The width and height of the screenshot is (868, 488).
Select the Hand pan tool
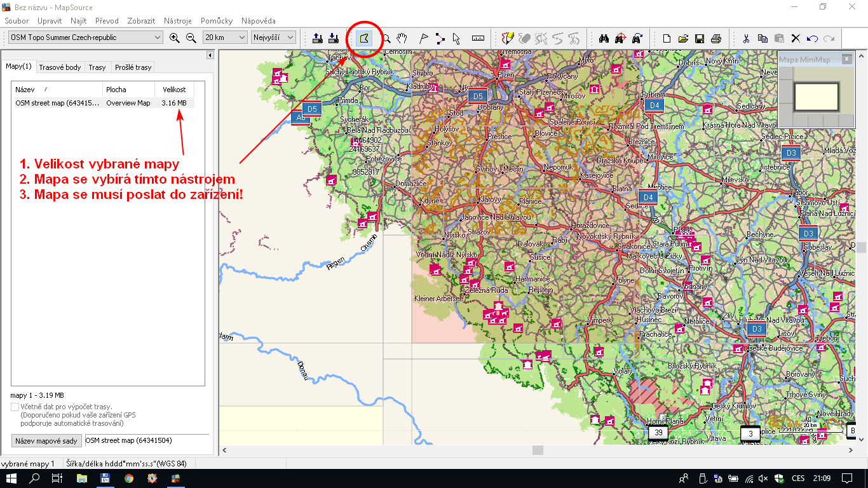click(x=402, y=38)
